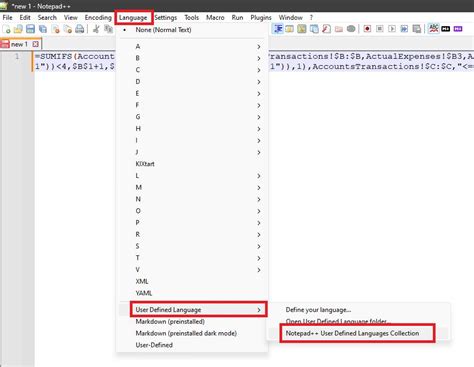The width and height of the screenshot is (474, 367).
Task: Click the Stop Recording macro icon
Action: pyautogui.click(x=380, y=29)
